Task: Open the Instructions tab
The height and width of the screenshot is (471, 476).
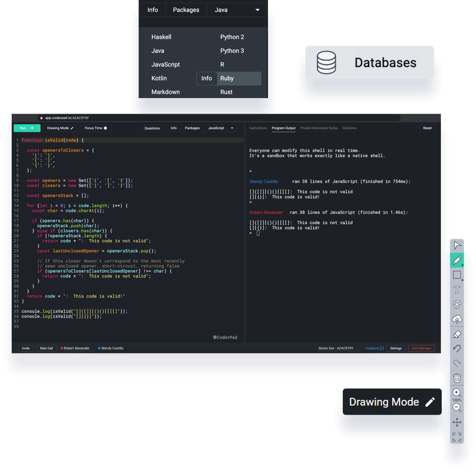Action: click(x=258, y=128)
